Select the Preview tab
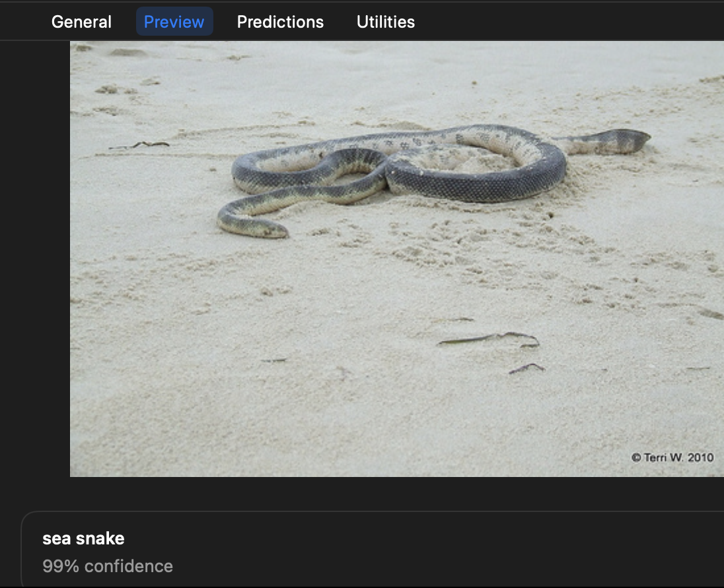 (174, 22)
